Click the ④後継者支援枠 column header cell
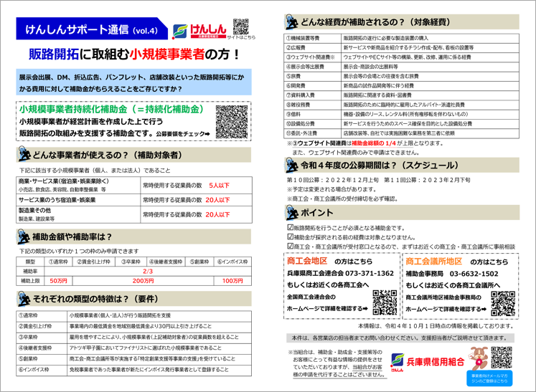The height and width of the screenshot is (392, 536). tap(166, 262)
